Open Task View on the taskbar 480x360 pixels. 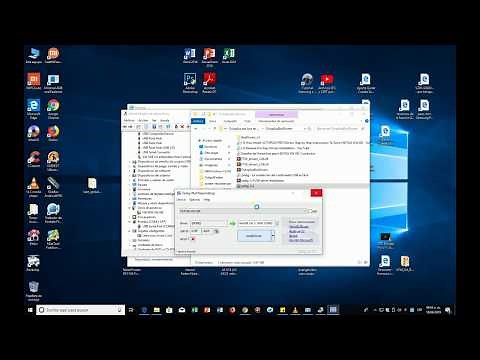point(131,310)
